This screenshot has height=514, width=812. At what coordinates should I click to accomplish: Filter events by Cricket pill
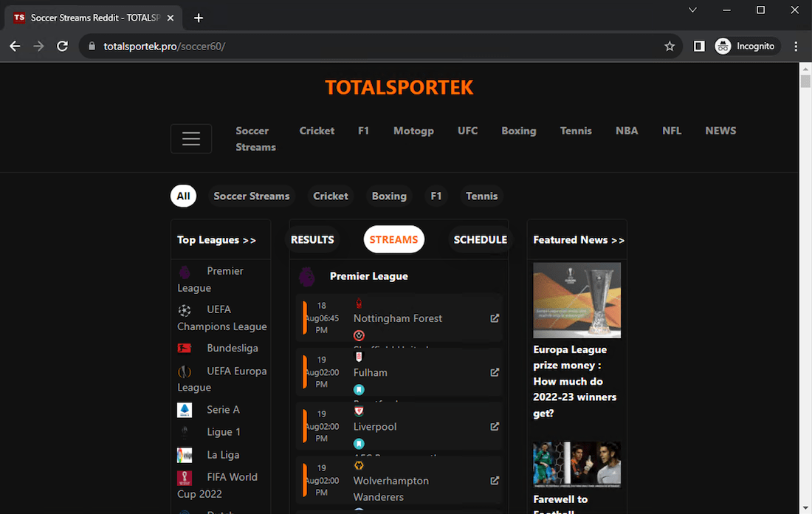click(x=331, y=196)
